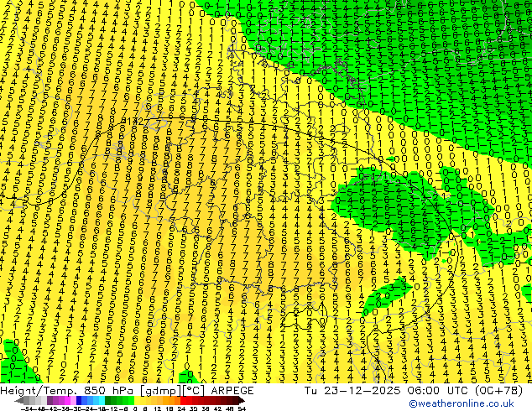Click the [°C] unit label
This screenshot has height=411, width=532.
[194, 391]
